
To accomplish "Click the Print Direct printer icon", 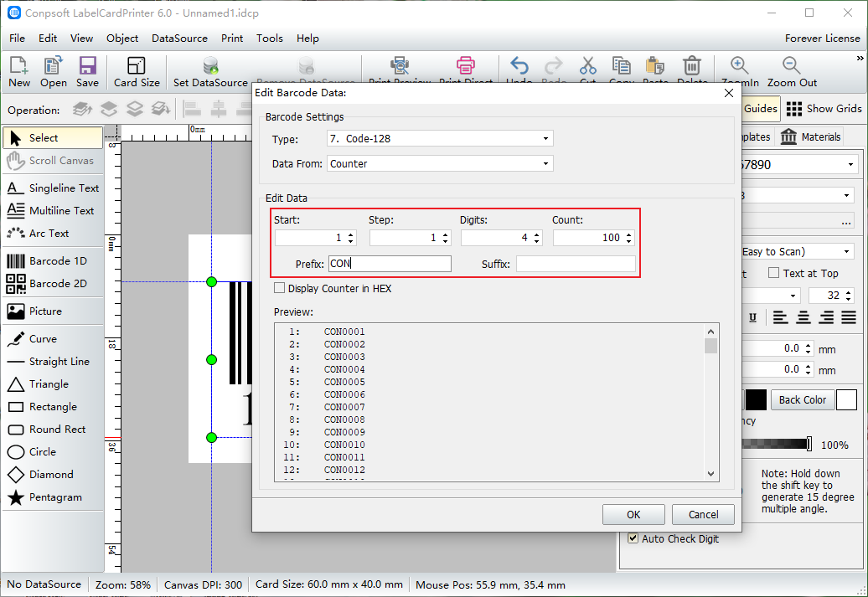I will tap(466, 66).
